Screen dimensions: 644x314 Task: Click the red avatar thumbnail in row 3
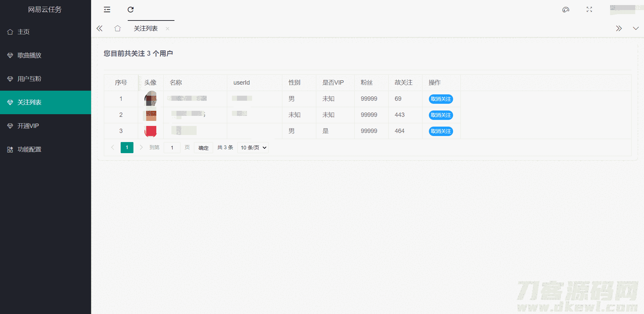(x=151, y=131)
